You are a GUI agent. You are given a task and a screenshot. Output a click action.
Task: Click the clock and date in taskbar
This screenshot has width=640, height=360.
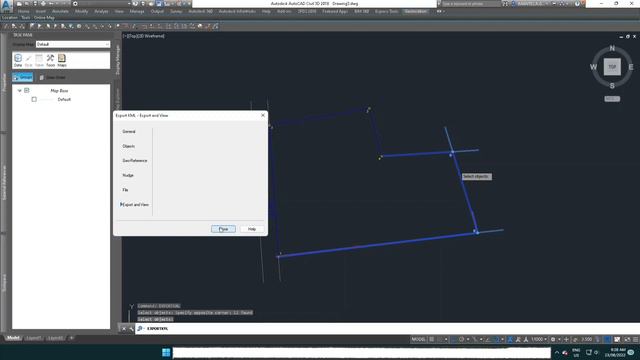615,352
